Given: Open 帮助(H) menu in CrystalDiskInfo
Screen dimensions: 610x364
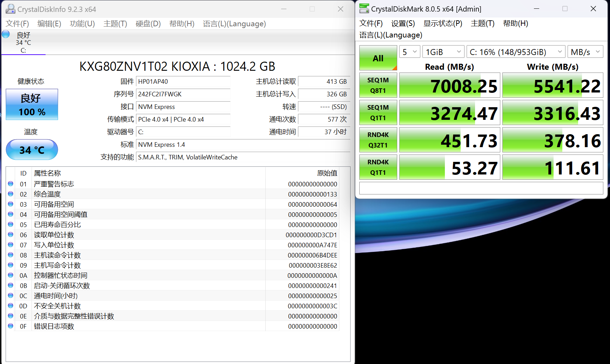Looking at the screenshot, I should click(182, 23).
